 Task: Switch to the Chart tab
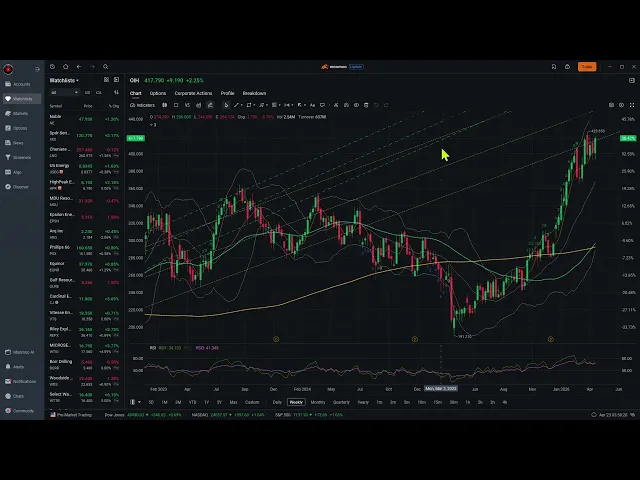point(136,93)
